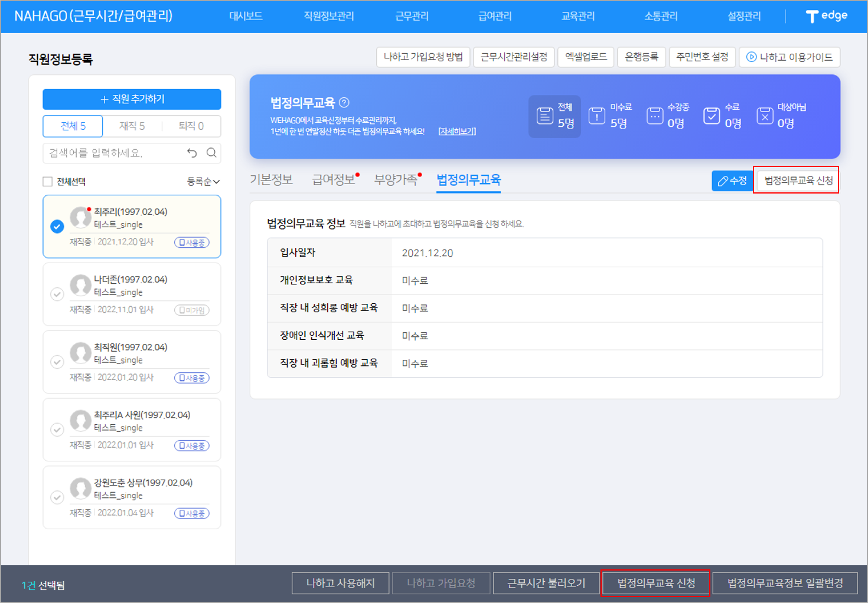Viewport: 868px width, 603px height.
Task: Open 설정관리 menu
Action: pos(744,17)
